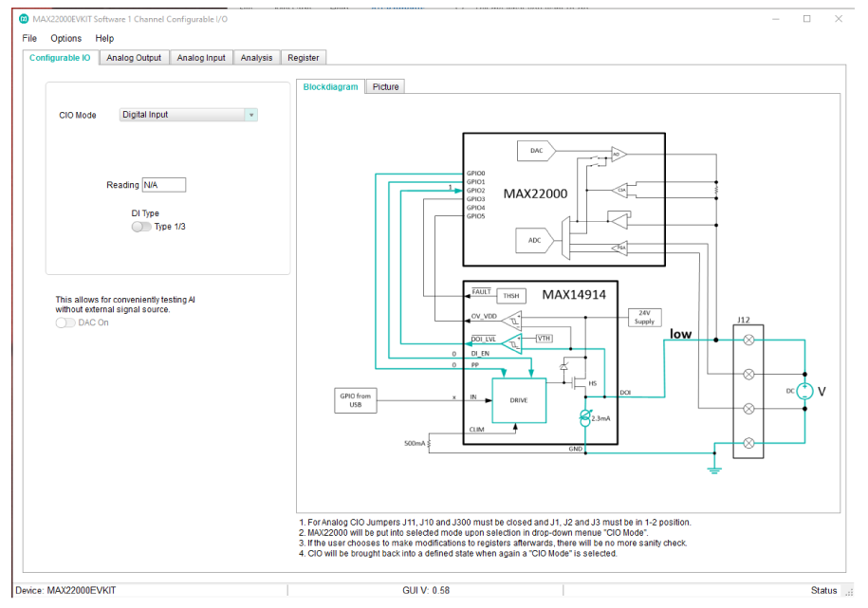Click the 500mA CLIM resistor label
This screenshot has height=608, width=868.
tap(415, 444)
